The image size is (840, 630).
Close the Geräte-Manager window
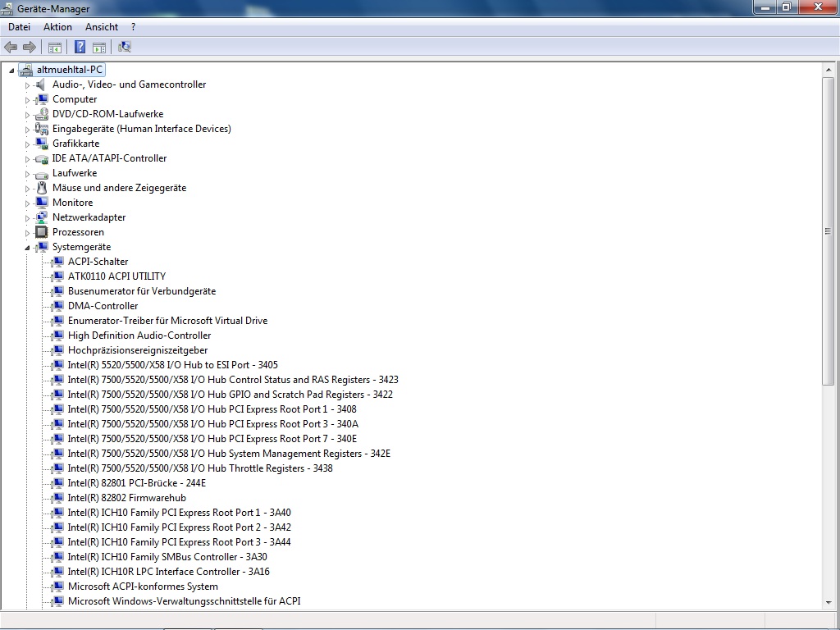[819, 7]
